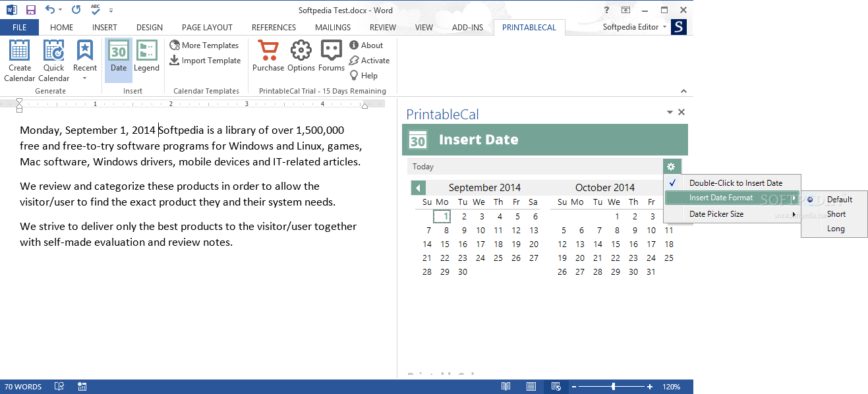Image resolution: width=868 pixels, height=394 pixels.
Task: Switch to the REVIEW tab
Action: point(383,28)
